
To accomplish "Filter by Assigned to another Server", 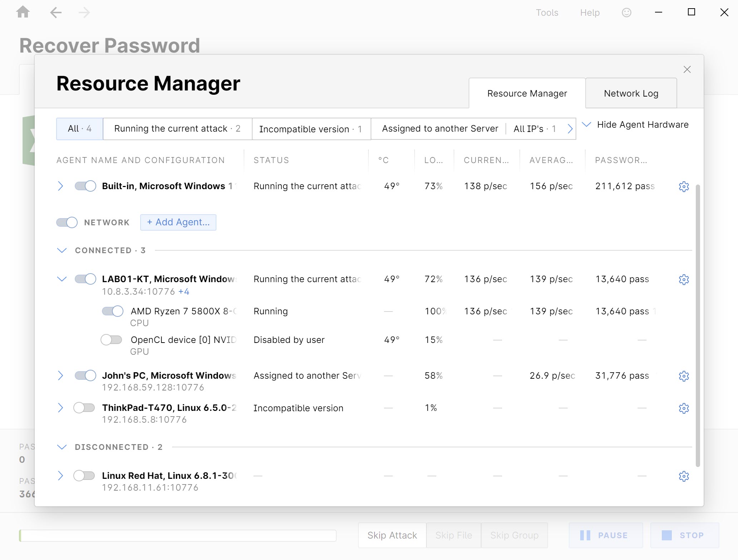I will pos(440,129).
